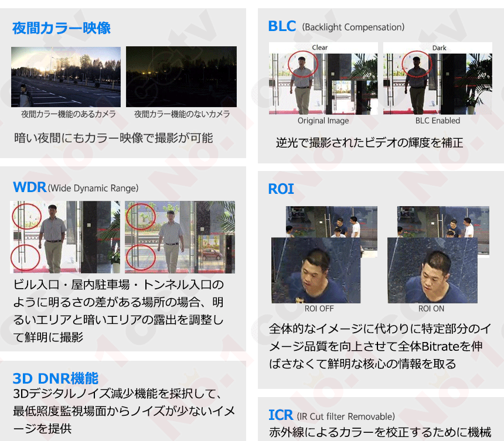Click the WDR heading text
This screenshot has width=504, height=441.
[x=29, y=187]
